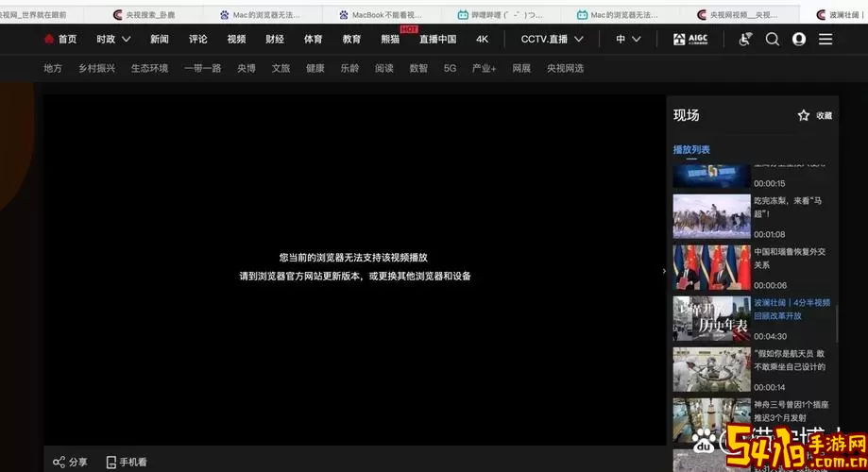The height and width of the screenshot is (472, 868).
Task: Go to 首页 home link
Action: (68, 40)
